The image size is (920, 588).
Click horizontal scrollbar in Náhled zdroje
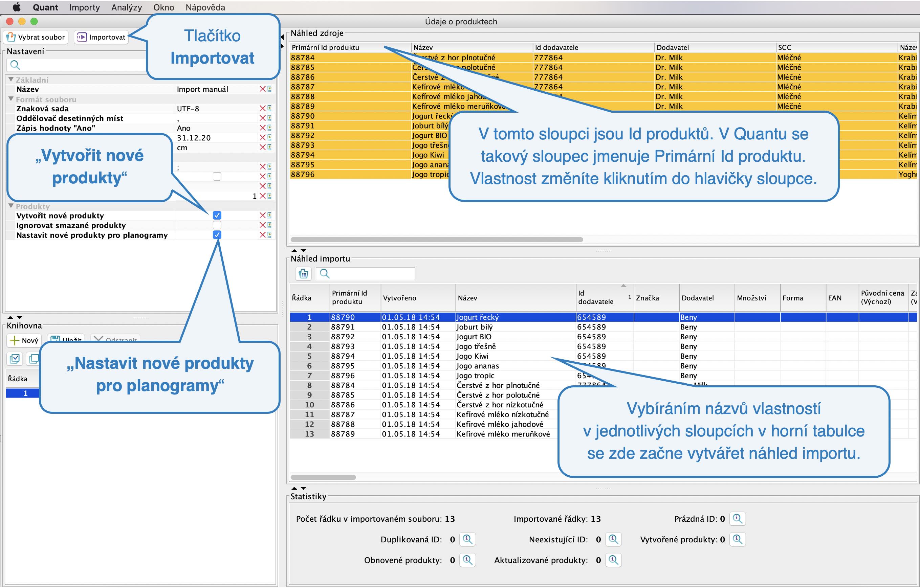click(437, 240)
